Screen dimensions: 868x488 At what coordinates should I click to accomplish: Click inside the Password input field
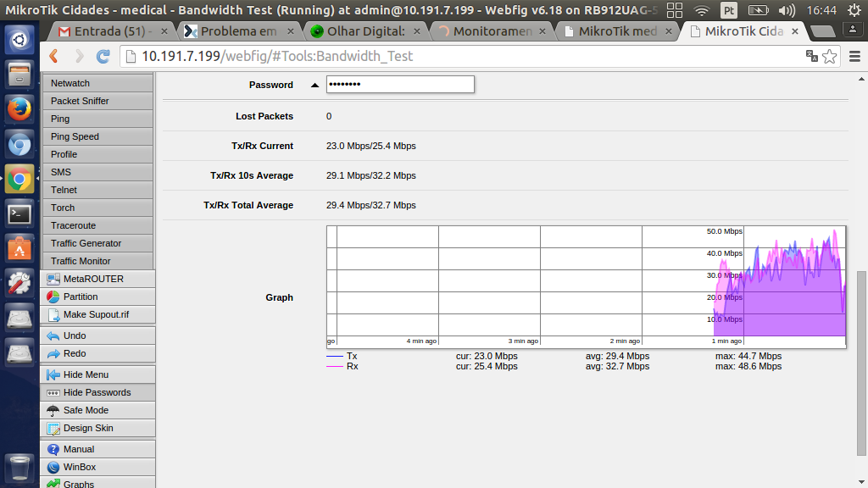click(x=400, y=84)
